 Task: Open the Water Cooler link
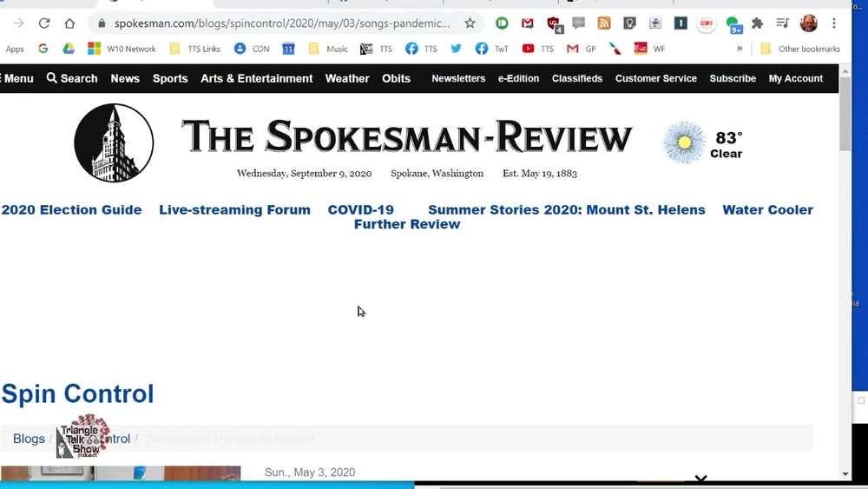coord(768,210)
